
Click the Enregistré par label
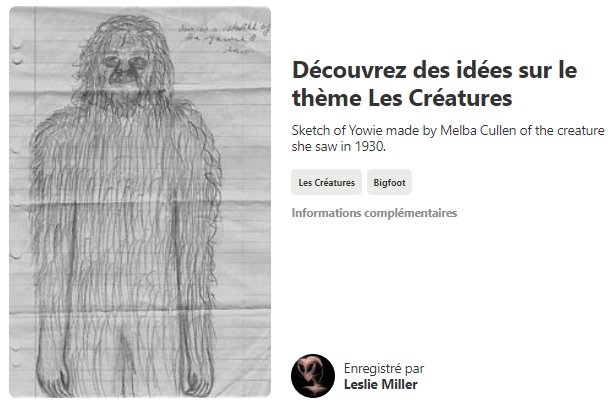(x=384, y=368)
